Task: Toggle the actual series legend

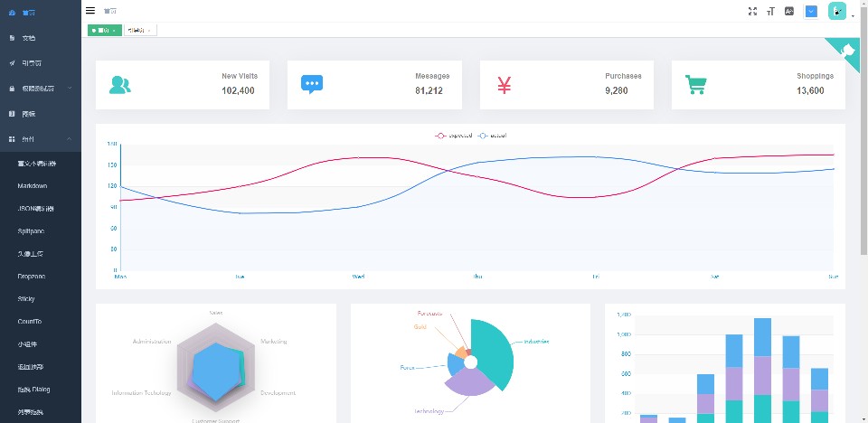Action: (x=492, y=135)
